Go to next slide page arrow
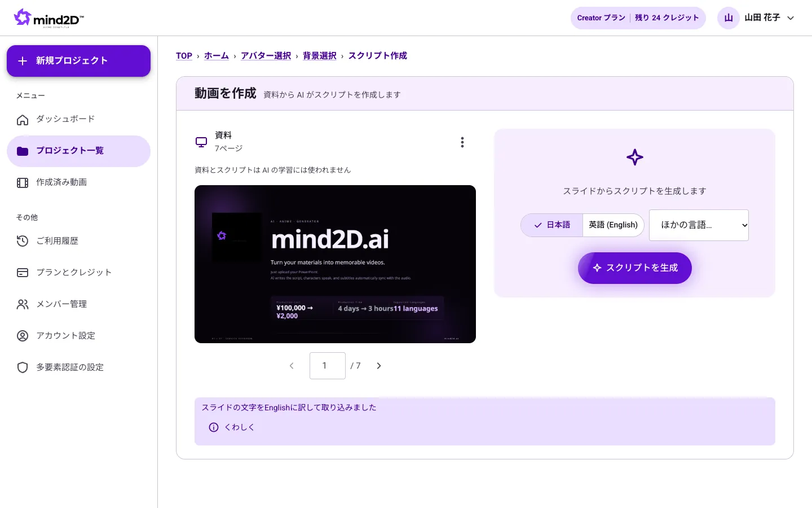Viewport: 812px width, 508px height. (x=379, y=366)
